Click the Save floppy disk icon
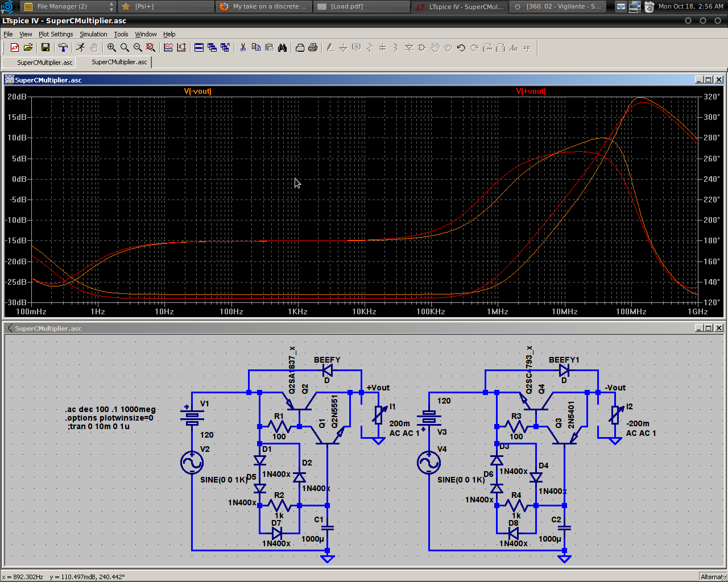This screenshot has height=582, width=728. pyautogui.click(x=45, y=48)
